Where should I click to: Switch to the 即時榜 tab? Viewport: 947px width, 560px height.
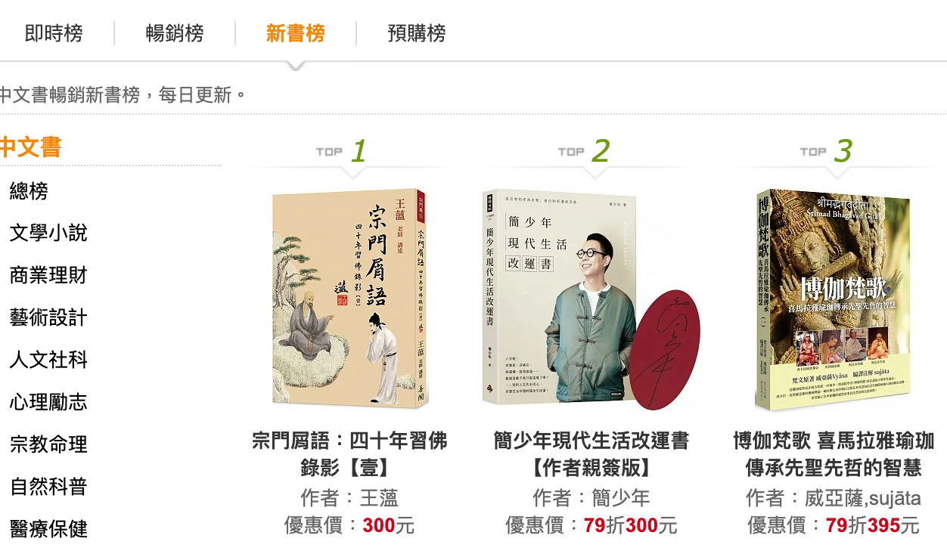point(54,33)
